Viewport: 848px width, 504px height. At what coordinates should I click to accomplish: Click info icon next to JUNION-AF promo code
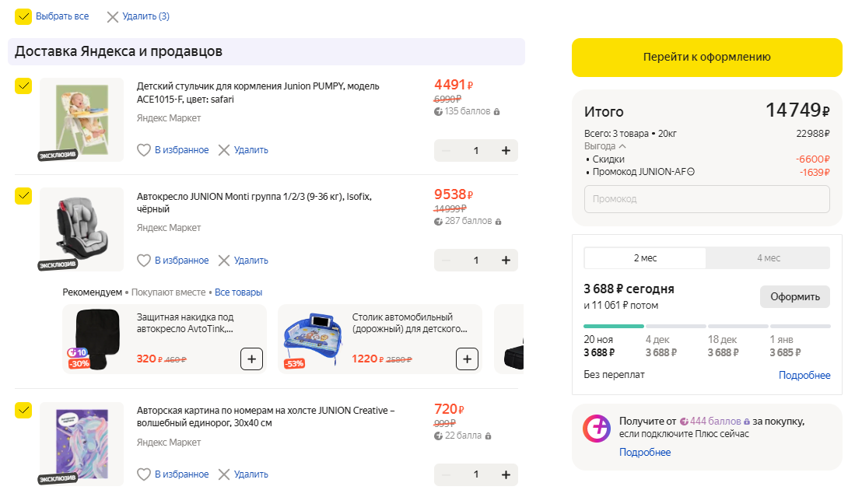click(690, 172)
